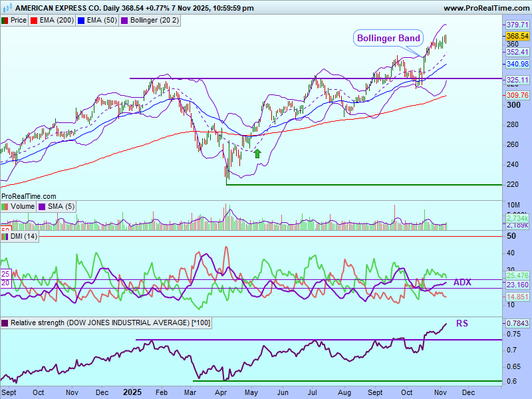532x399 pixels.
Task: Click the ADX text annotation
Action: pyautogui.click(x=462, y=283)
